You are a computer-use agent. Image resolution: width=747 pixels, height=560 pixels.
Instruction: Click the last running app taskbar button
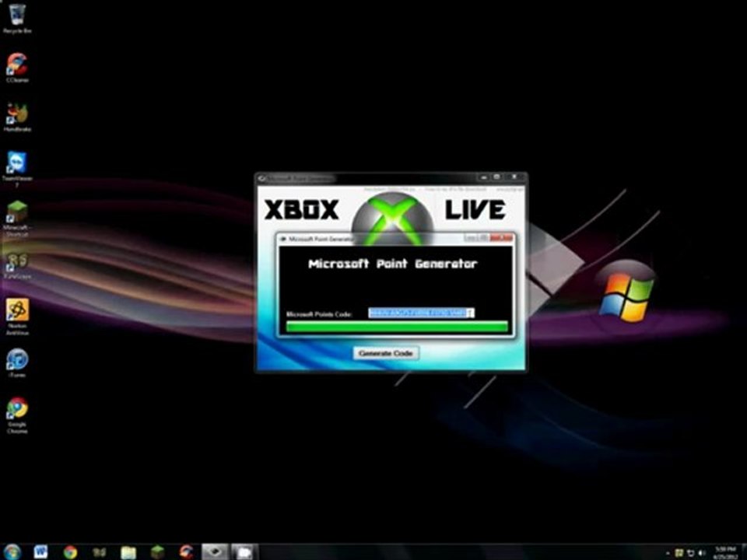[x=245, y=552]
